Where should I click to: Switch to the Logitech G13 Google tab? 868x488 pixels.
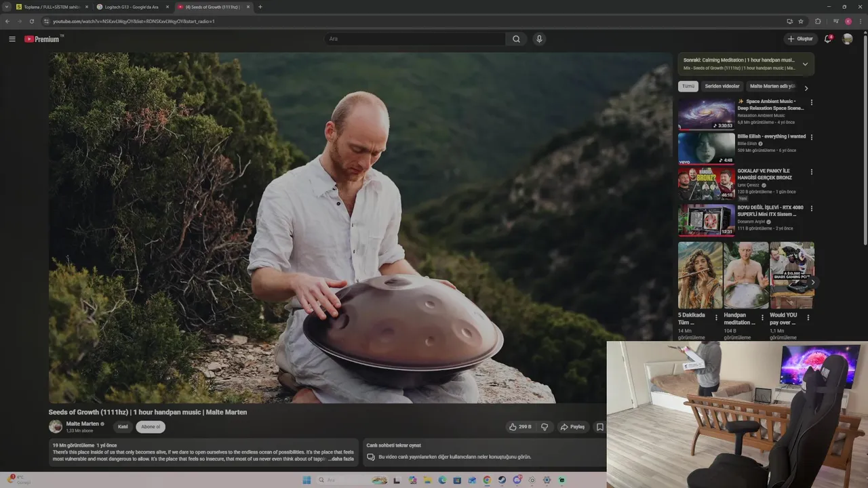tap(132, 7)
